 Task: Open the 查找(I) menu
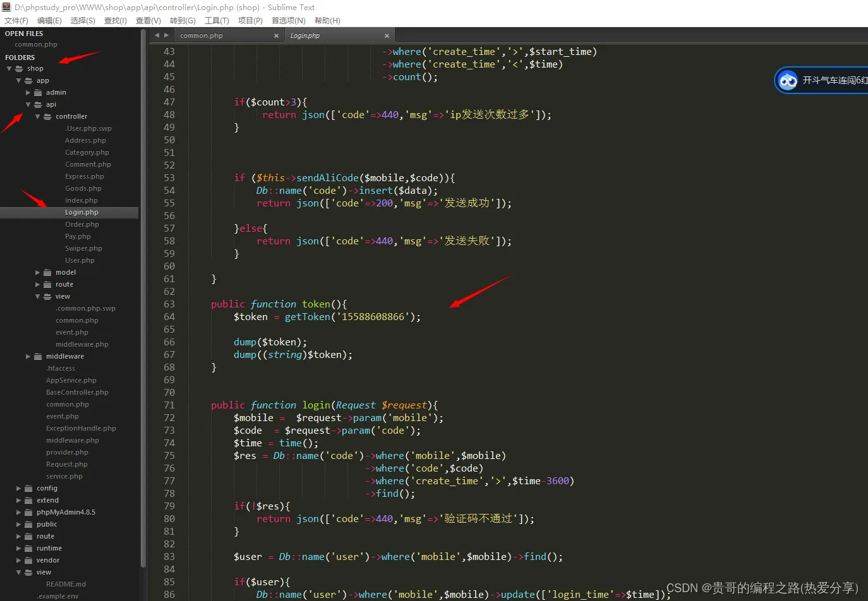coord(116,20)
